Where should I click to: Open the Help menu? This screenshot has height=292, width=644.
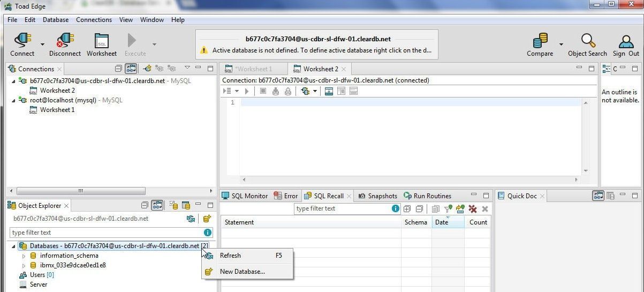tap(178, 20)
